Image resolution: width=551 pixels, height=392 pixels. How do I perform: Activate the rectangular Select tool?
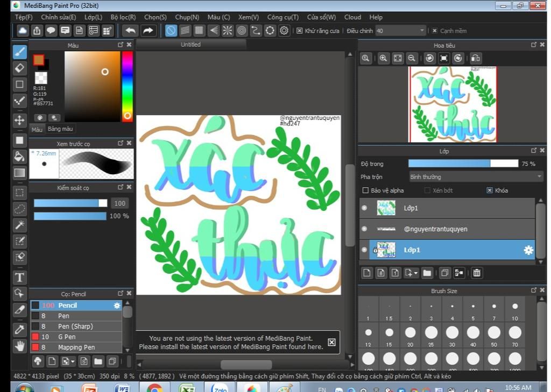[20, 193]
